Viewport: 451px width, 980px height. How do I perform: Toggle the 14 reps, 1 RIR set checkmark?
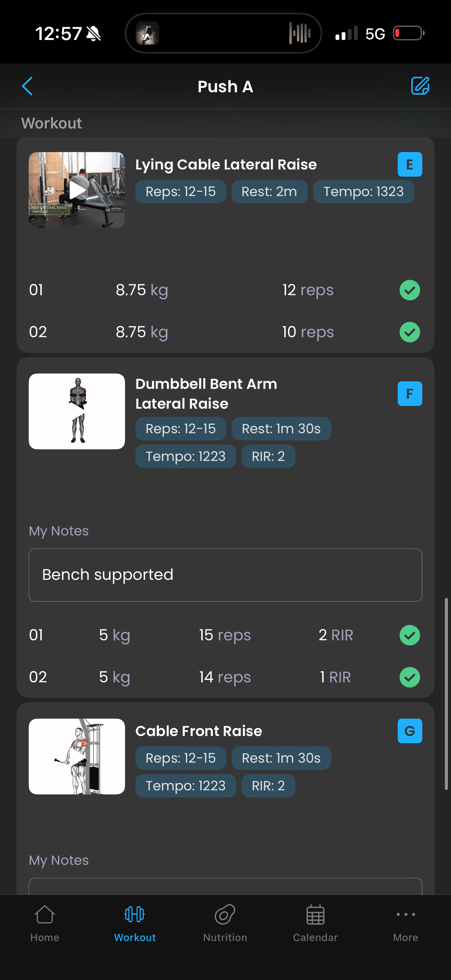point(410,677)
